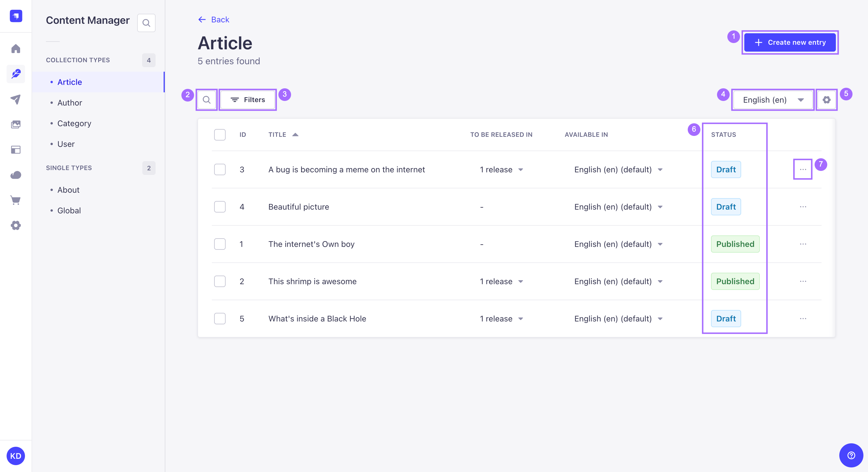
Task: Select Article in collection types sidebar
Action: 69,82
